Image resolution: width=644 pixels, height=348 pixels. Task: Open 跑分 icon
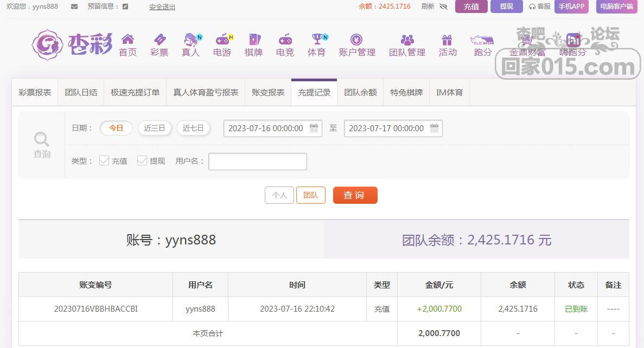482,40
